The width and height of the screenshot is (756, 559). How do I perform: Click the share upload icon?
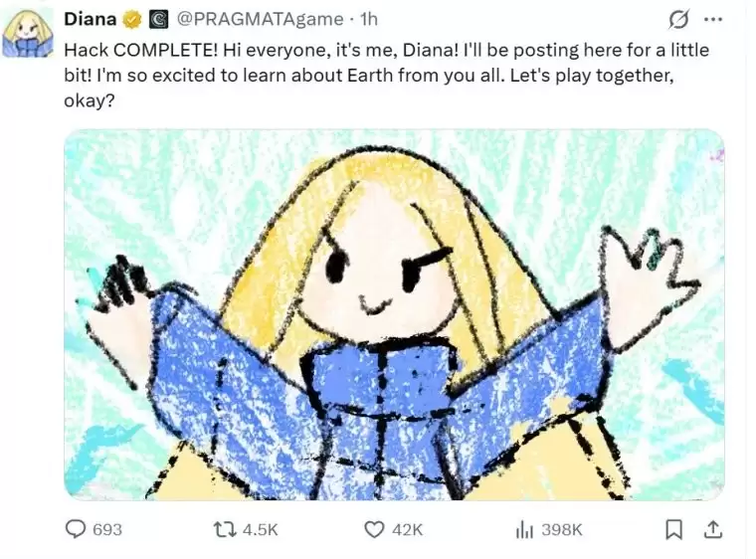(713, 529)
